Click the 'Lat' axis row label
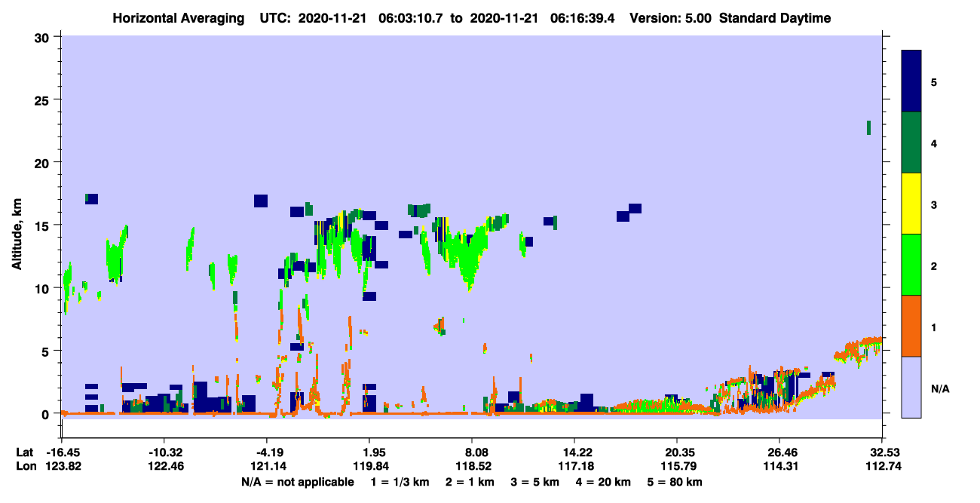 tap(24, 452)
